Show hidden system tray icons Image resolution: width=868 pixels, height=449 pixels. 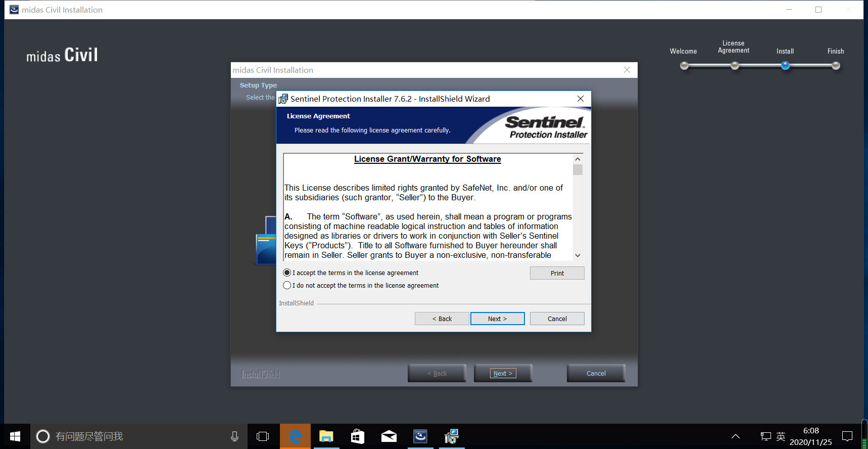coord(736,436)
